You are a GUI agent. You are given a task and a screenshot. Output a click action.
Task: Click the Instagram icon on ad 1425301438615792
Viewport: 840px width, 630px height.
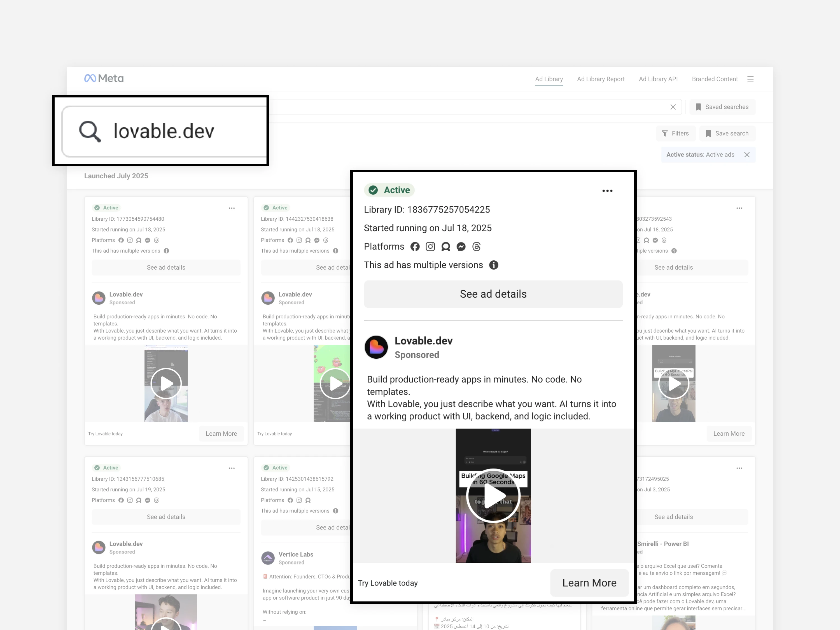point(299,500)
